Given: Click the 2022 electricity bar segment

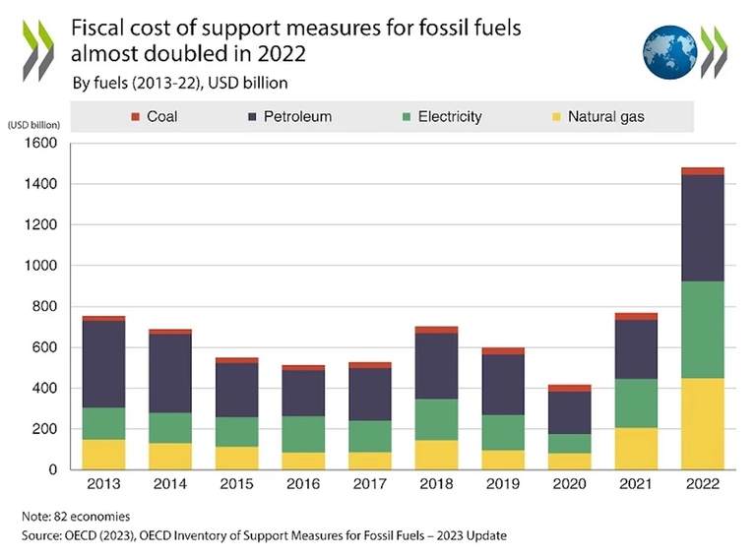Looking at the screenshot, I should tap(702, 330).
